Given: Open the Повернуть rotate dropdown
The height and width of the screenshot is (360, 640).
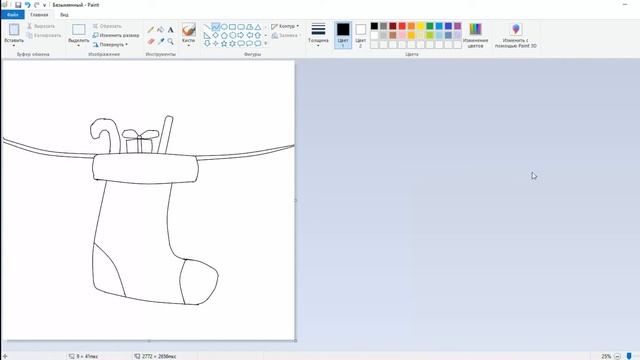Looking at the screenshot, I should click(110, 44).
